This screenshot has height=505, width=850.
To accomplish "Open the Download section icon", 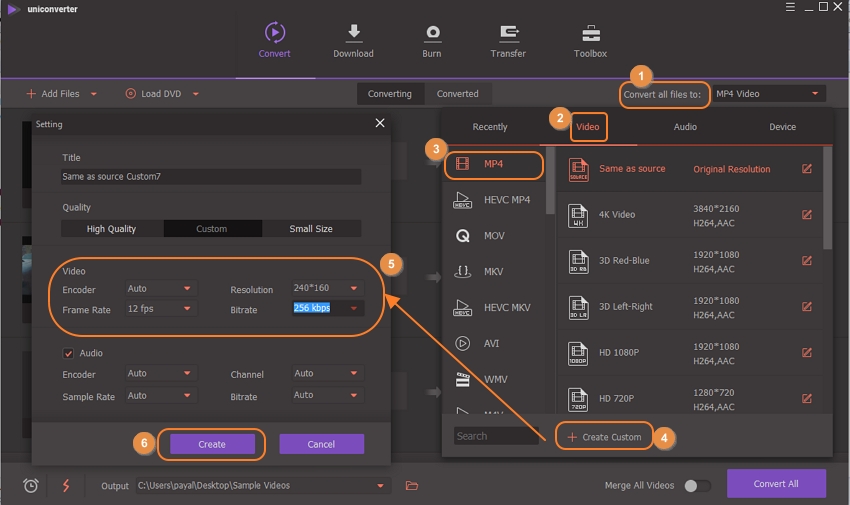I will click(x=353, y=33).
